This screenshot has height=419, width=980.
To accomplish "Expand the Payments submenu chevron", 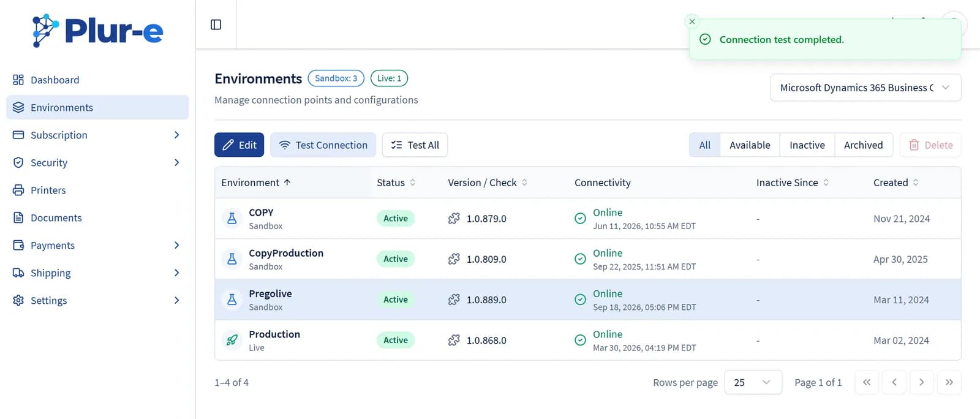I will tap(176, 245).
